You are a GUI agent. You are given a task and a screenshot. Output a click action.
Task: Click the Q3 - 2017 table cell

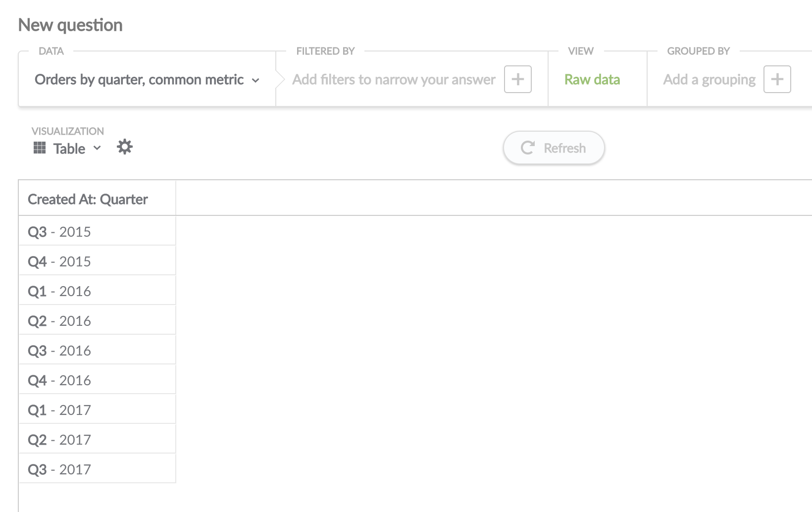click(59, 468)
